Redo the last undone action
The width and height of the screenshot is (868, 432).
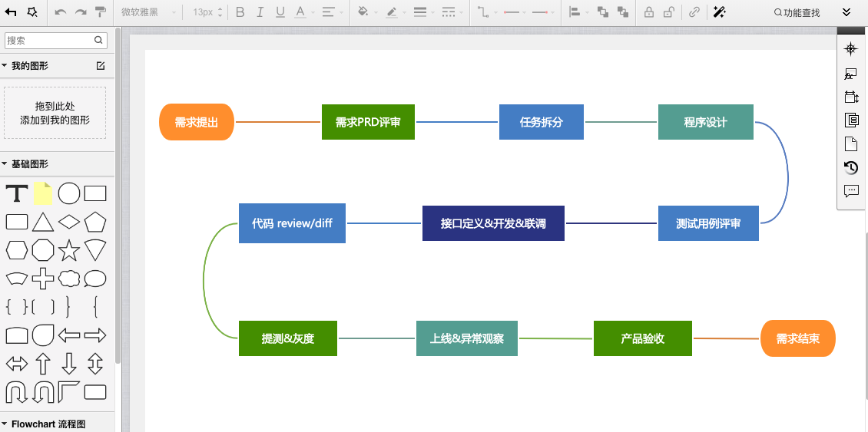click(80, 12)
